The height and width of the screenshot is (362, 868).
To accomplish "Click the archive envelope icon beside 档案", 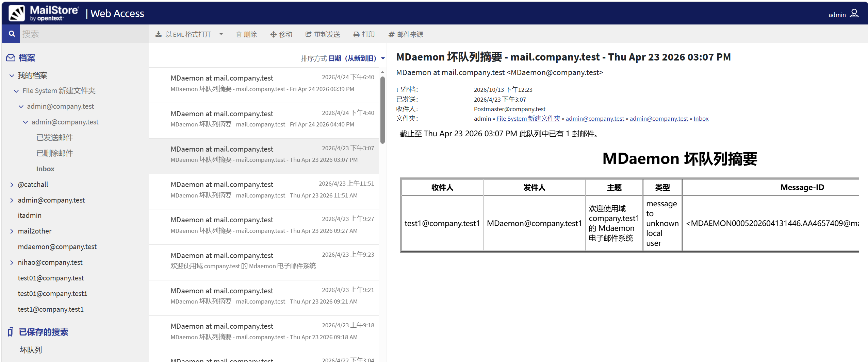I will [x=11, y=58].
